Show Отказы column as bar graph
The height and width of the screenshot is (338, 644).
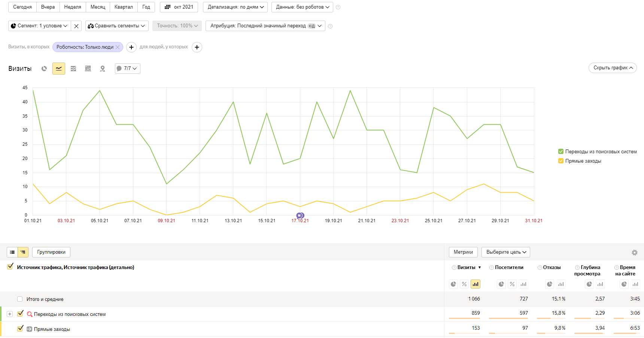click(x=561, y=284)
